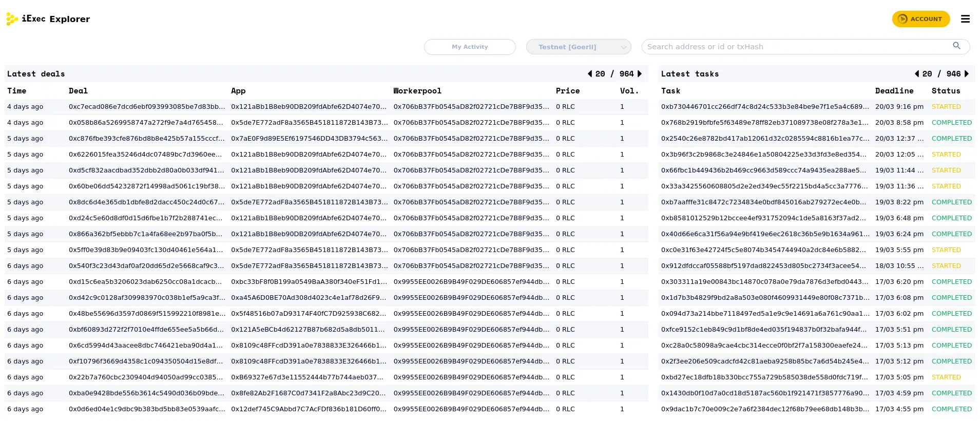Open deal 0x5ff0e39d83b9e09403fc130d40461e564a1
980x421 pixels.
(x=146, y=250)
